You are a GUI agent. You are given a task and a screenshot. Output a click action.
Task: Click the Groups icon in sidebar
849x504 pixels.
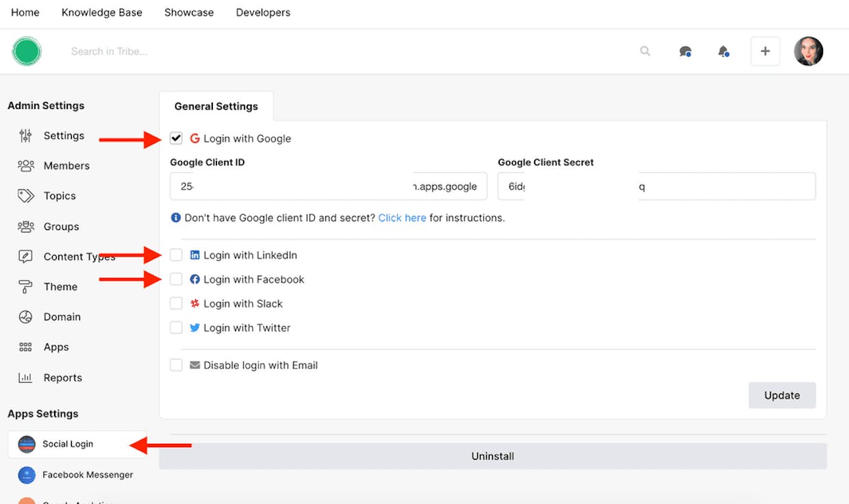point(25,227)
